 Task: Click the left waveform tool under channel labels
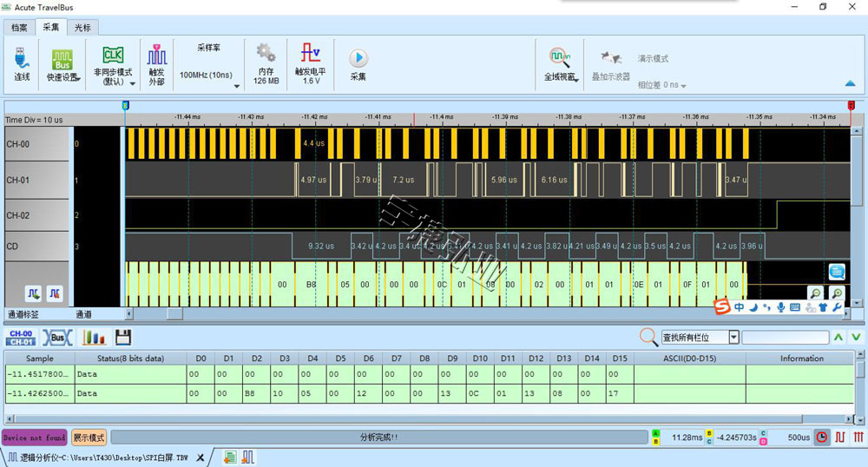[x=33, y=293]
